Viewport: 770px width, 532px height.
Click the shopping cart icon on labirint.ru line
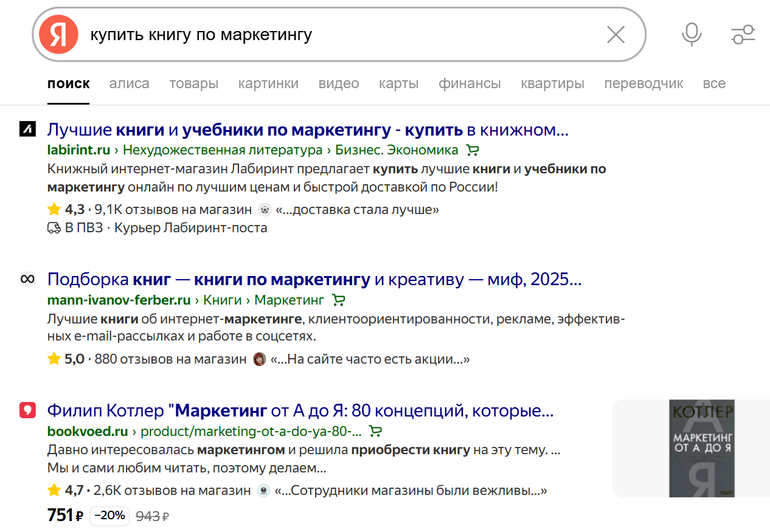coord(473,150)
